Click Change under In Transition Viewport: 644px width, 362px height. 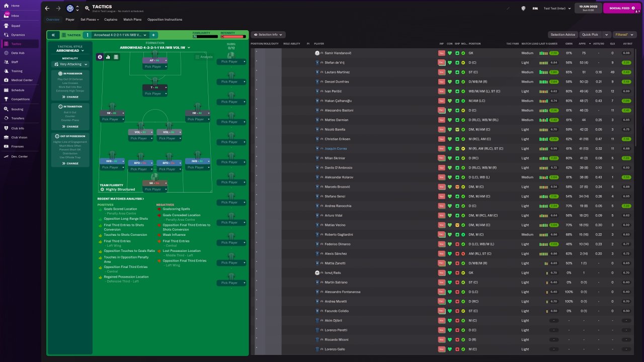coord(70,126)
